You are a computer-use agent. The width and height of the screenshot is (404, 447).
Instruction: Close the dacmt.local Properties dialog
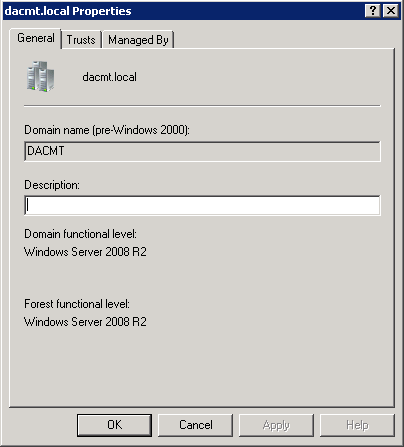(x=391, y=11)
